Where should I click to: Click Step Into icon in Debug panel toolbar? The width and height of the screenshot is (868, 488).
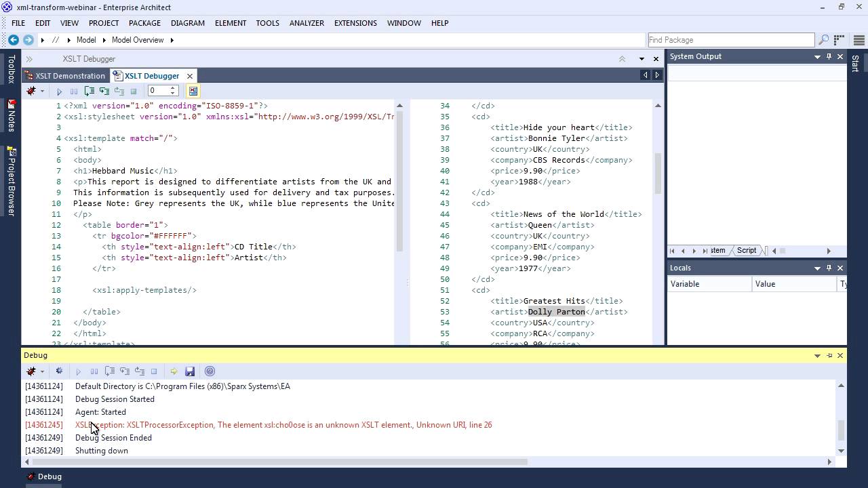[125, 371]
